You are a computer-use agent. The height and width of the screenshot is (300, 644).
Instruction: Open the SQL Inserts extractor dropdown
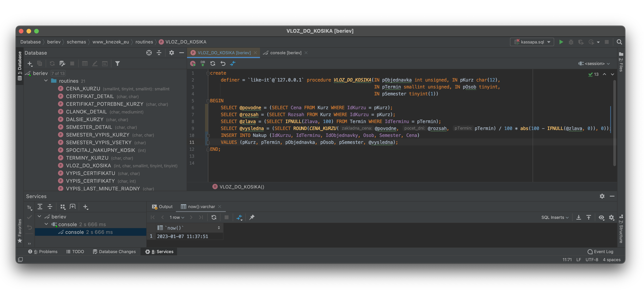(x=555, y=217)
